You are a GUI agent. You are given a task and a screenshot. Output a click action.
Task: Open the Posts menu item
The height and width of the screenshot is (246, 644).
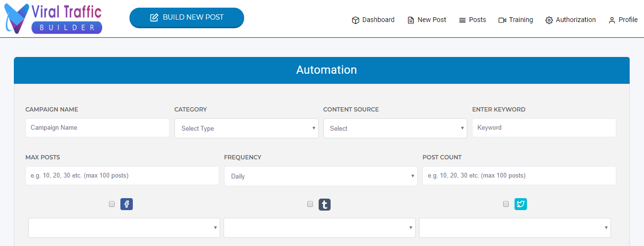pos(472,20)
